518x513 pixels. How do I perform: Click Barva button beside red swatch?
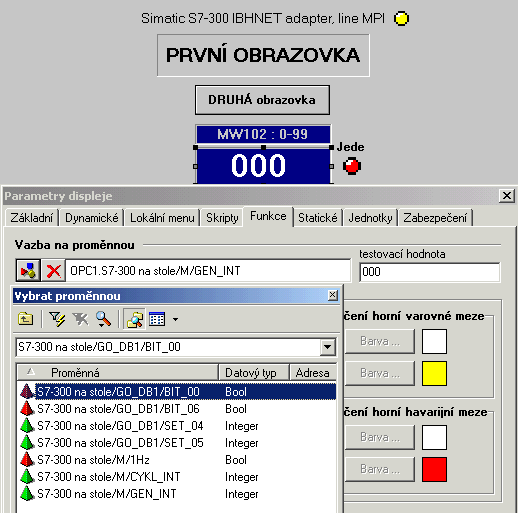click(380, 469)
